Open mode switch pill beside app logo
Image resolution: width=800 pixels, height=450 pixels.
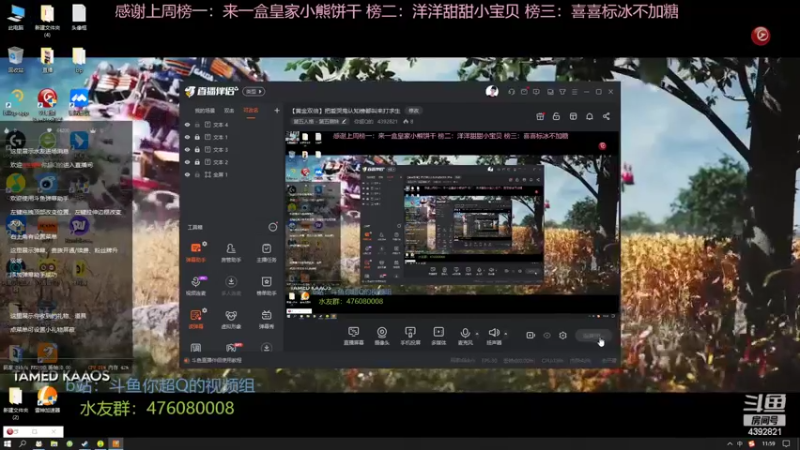254,91
